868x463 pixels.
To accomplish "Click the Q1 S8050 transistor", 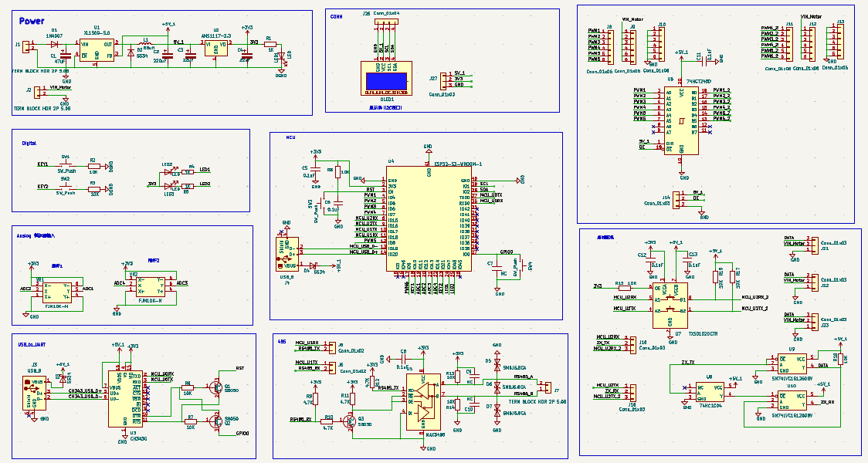I will 218,386.
